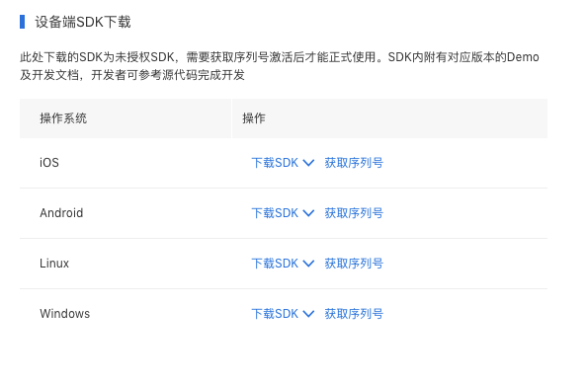Expand the 下载SDK menu for Windows

coord(283,314)
